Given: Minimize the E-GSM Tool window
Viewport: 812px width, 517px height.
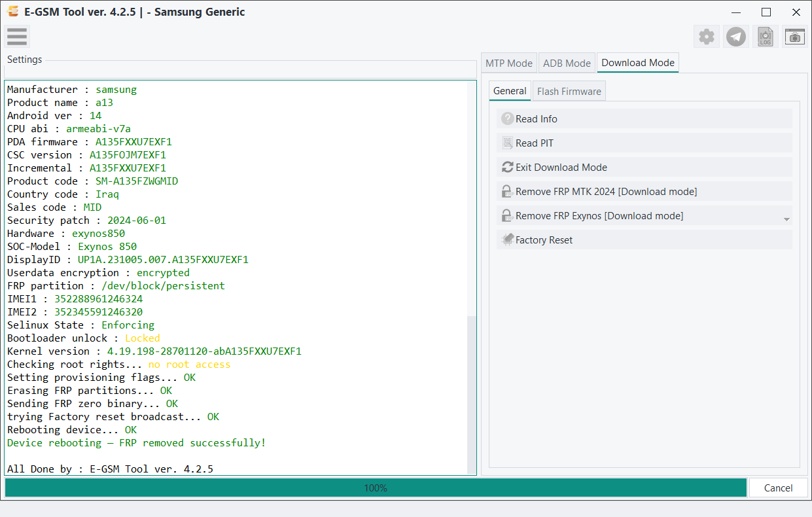Looking at the screenshot, I should click(736, 12).
